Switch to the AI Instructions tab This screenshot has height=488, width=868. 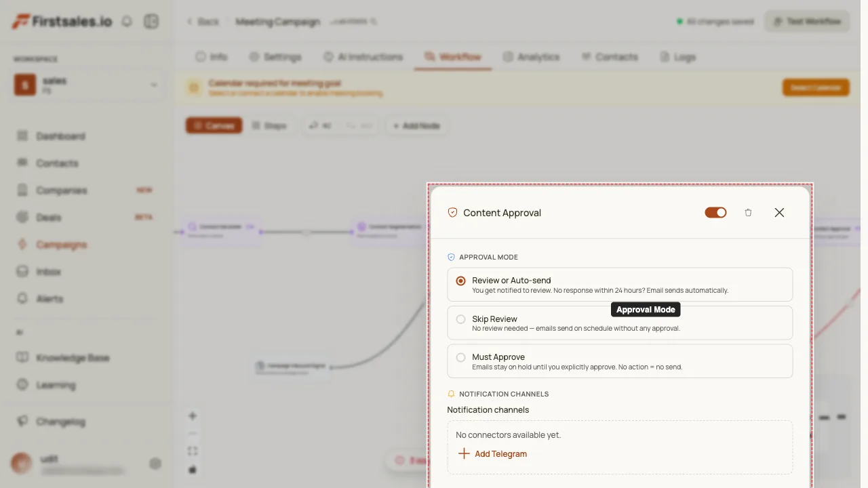pyautogui.click(x=363, y=57)
